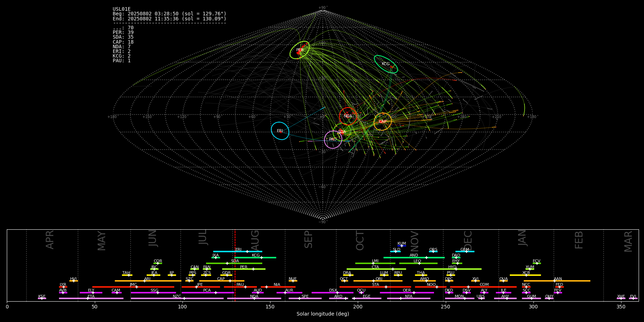Select the orange CAP radiant circle on map
Screen dimensions: 644x322
[382, 122]
